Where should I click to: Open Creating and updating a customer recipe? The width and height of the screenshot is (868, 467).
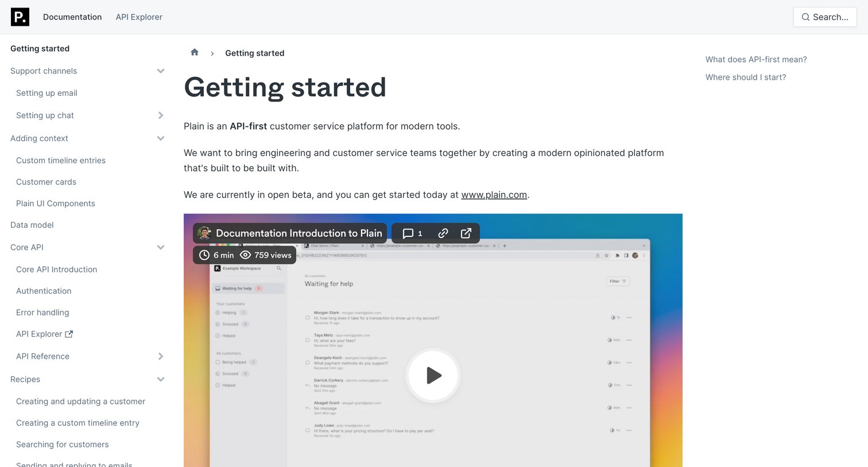click(x=81, y=401)
